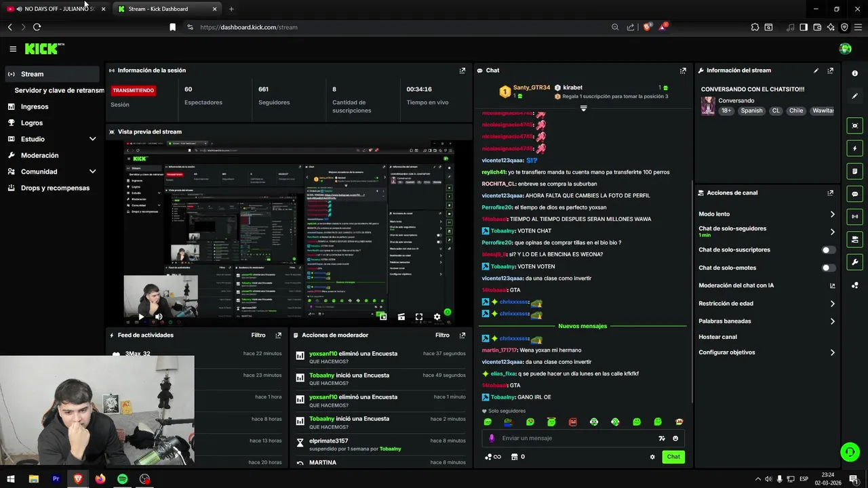Screen dimensions: 868x488
Task: Expand the Estudio sidebar section
Action: tap(92, 139)
